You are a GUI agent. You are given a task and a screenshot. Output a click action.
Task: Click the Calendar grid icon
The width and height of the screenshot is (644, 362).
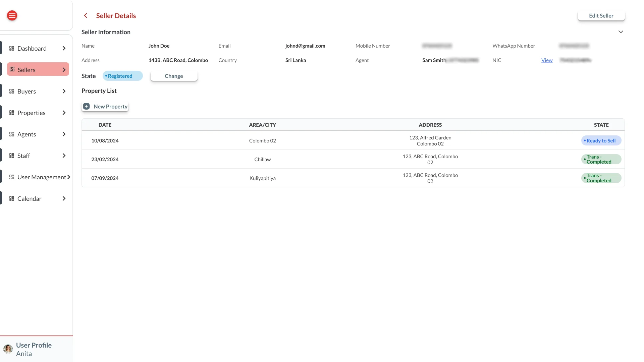pyautogui.click(x=12, y=198)
